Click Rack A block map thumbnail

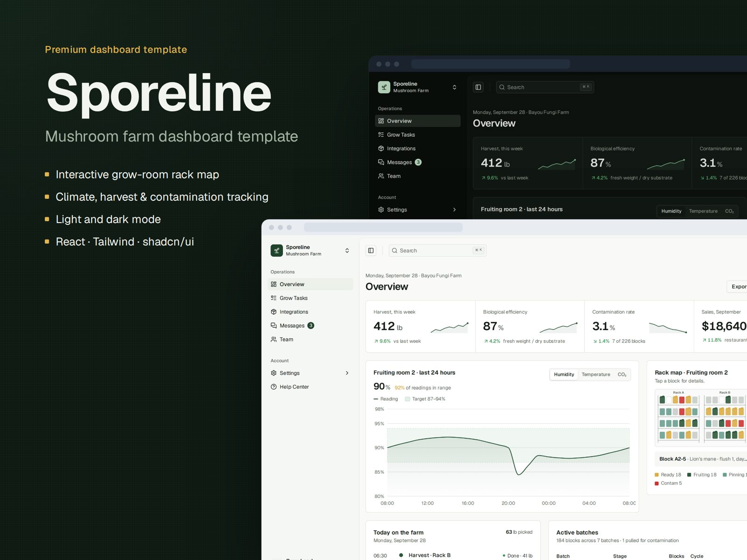click(x=678, y=417)
